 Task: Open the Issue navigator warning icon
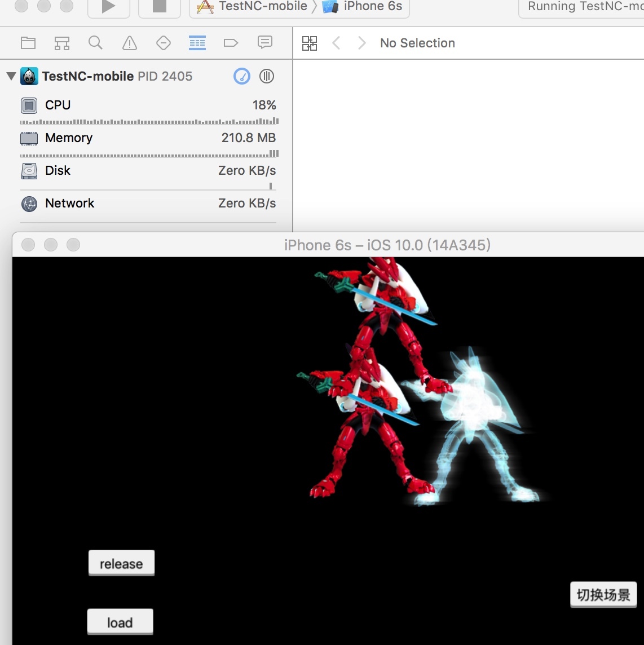point(130,43)
